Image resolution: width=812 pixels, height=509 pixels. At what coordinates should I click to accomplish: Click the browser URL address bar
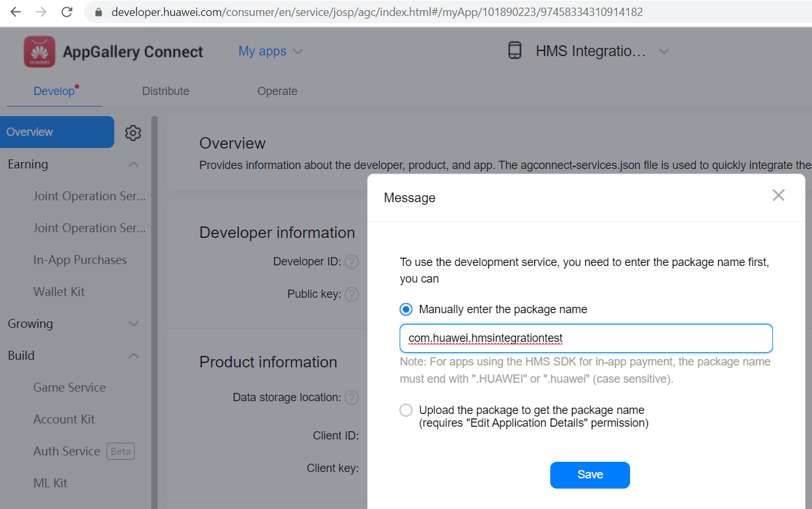click(x=447, y=12)
